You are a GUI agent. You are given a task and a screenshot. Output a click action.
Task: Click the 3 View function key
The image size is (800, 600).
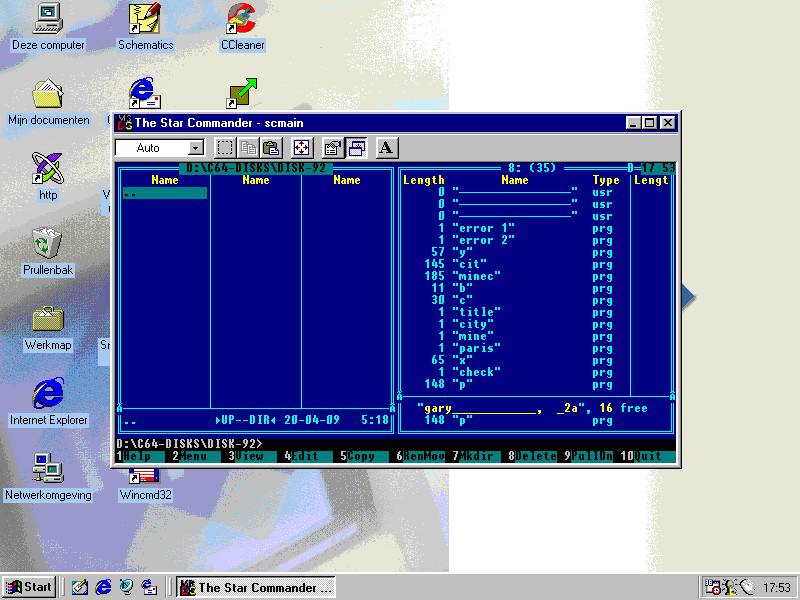[x=251, y=456]
